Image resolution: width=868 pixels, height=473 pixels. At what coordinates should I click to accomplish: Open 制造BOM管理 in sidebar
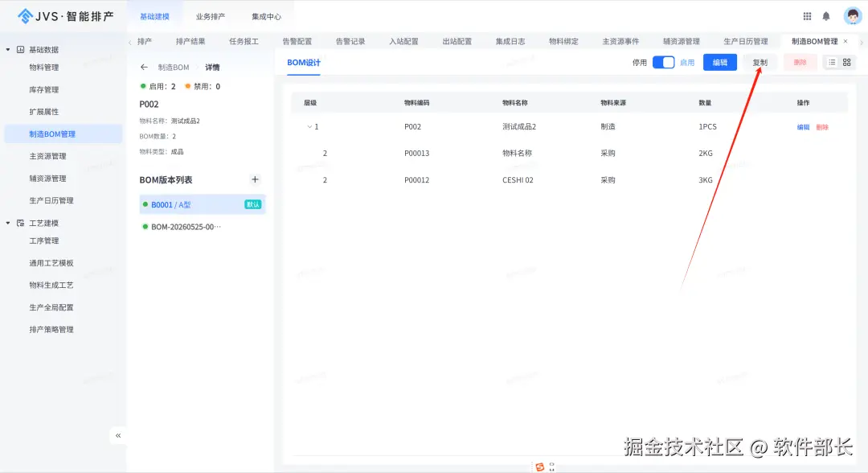63,134
